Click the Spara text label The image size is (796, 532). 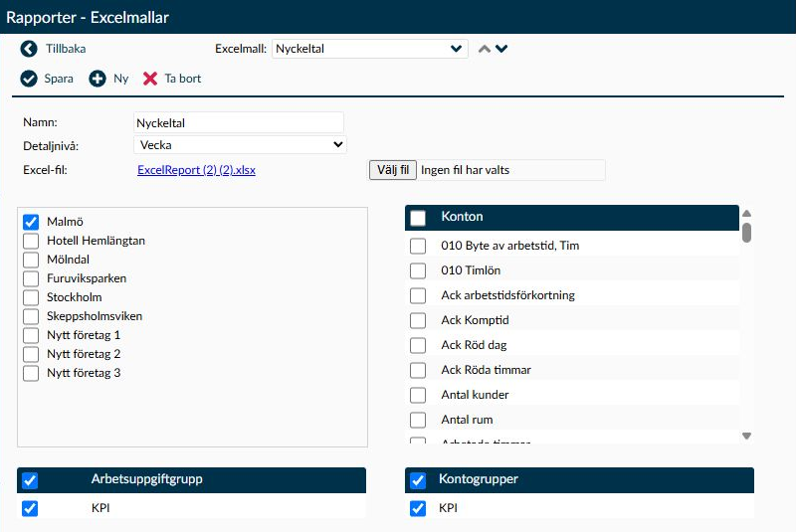pyautogui.click(x=59, y=79)
